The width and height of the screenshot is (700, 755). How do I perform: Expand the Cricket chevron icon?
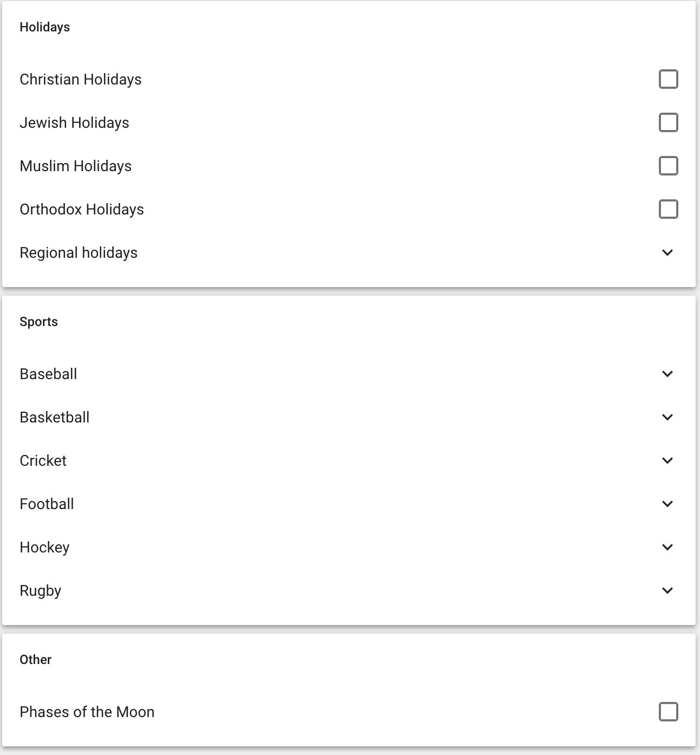[667, 460]
